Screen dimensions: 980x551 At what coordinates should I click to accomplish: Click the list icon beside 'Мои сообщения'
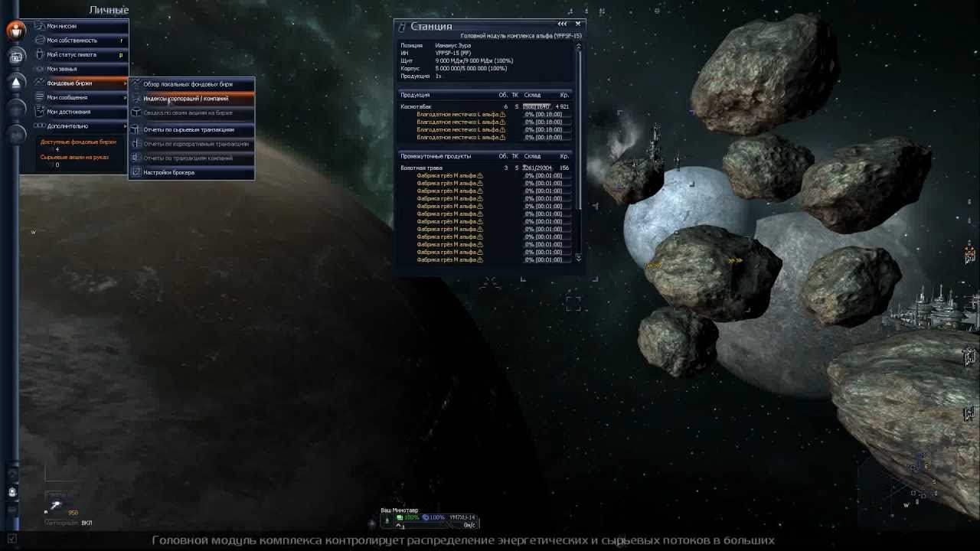coord(39,97)
